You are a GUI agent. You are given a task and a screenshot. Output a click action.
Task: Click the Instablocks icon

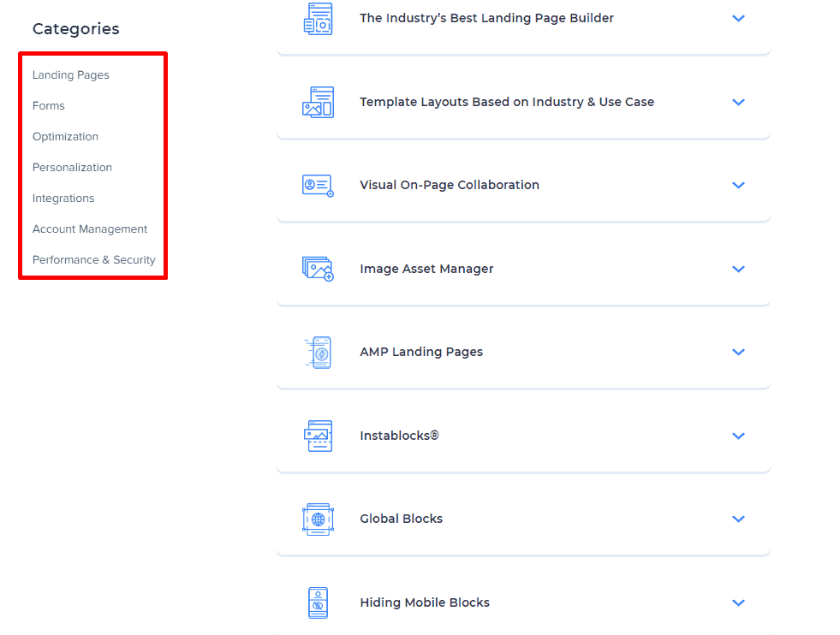(x=319, y=436)
